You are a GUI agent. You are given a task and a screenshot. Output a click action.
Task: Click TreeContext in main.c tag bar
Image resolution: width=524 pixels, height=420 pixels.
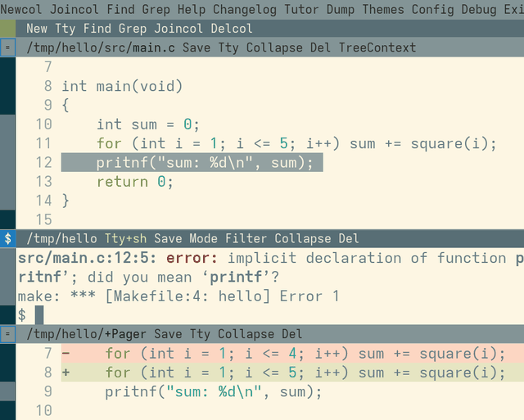(377, 47)
